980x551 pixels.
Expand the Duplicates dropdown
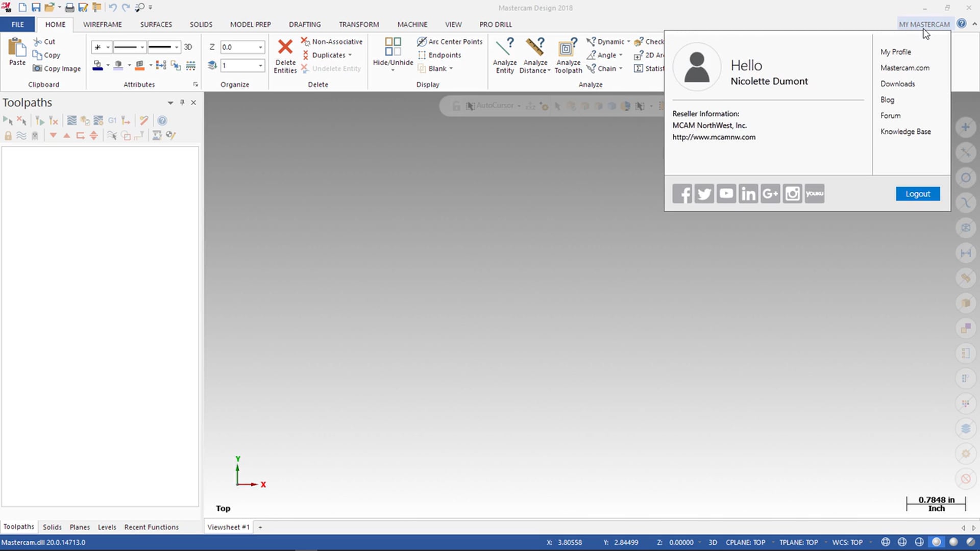[x=350, y=55]
